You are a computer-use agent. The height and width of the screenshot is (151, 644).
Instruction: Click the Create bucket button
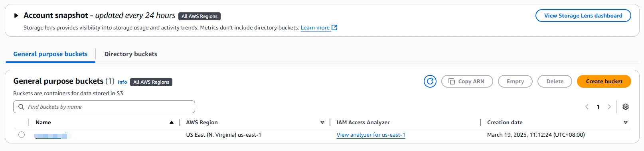[604, 81]
